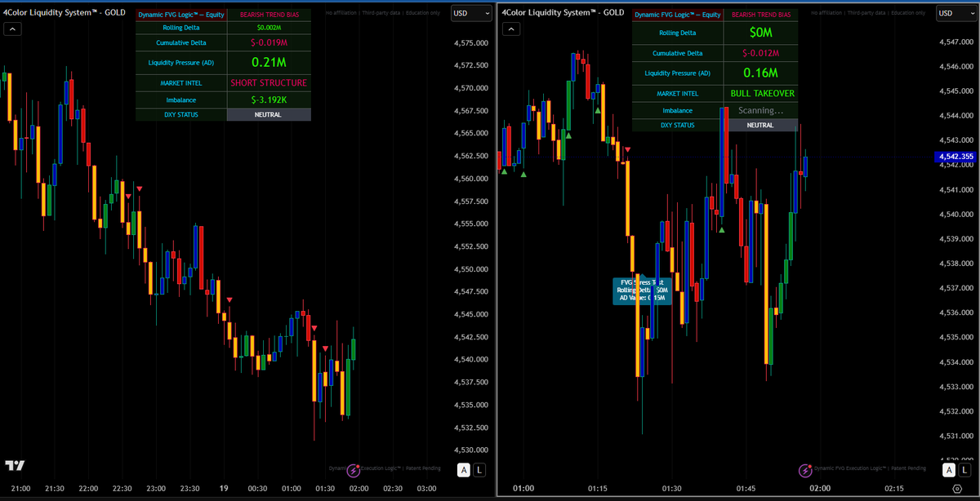Click the MARKET INTEL label in the left table
The height and width of the screenshot is (501, 980).
181,82
